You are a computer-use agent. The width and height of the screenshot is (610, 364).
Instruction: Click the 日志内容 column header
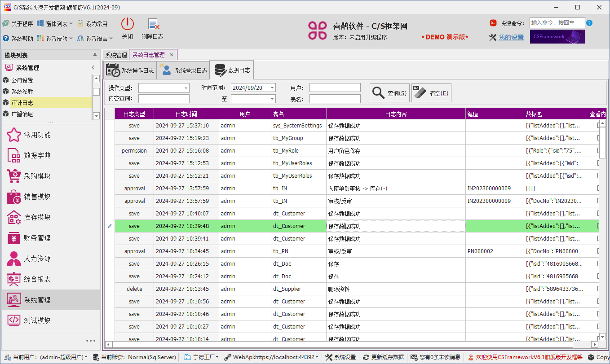(396, 114)
